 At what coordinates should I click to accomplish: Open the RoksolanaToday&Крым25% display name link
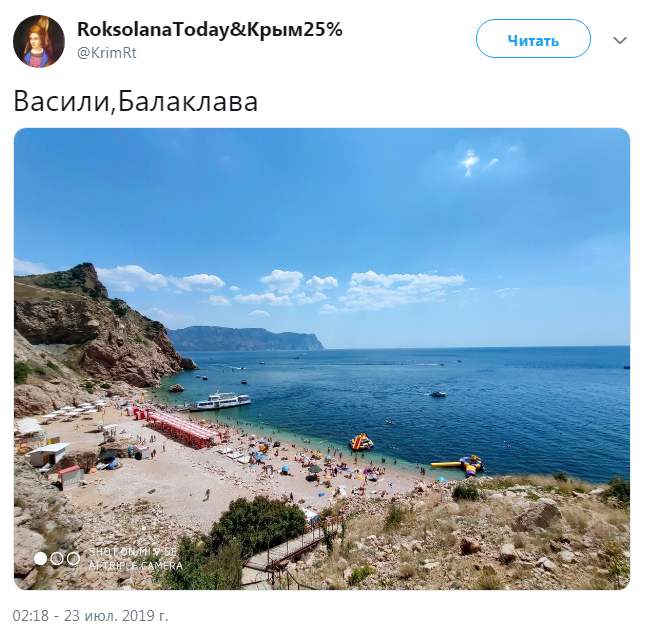coord(210,29)
